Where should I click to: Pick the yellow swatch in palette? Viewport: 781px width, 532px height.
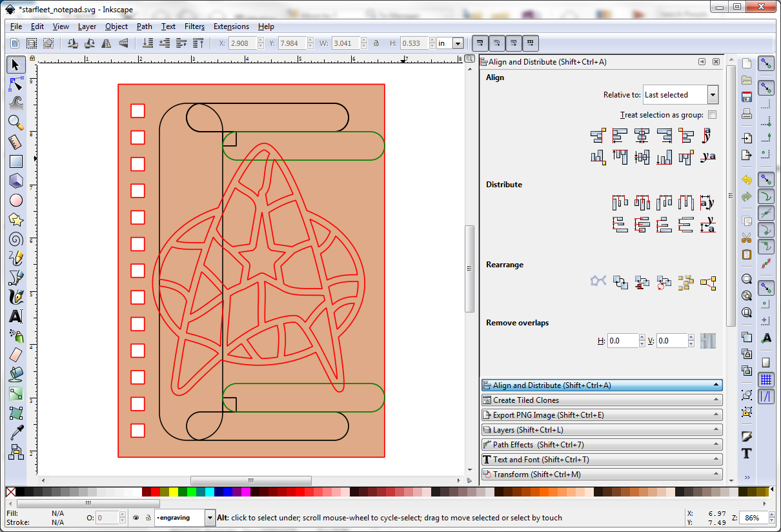point(174,492)
